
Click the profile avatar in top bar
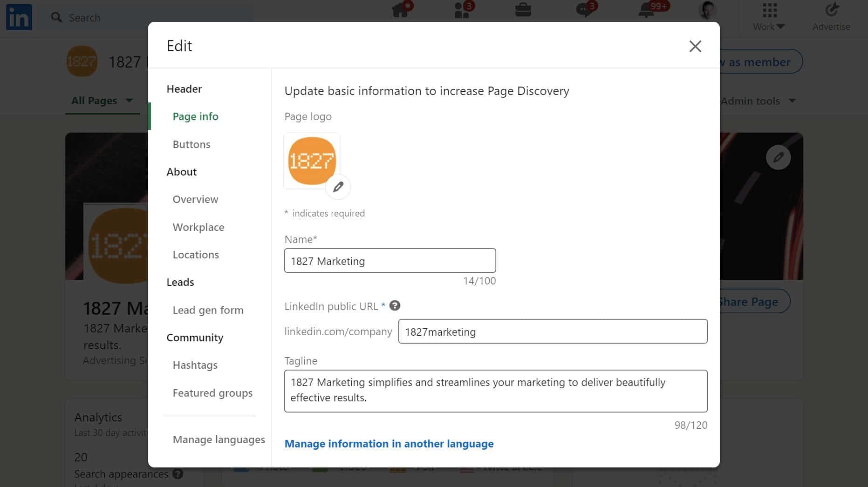tap(707, 10)
